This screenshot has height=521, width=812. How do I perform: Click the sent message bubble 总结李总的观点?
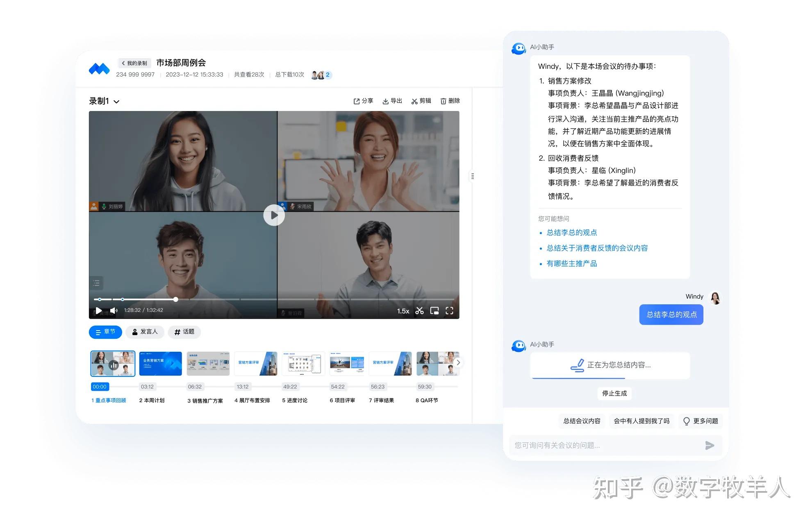pyautogui.click(x=671, y=315)
